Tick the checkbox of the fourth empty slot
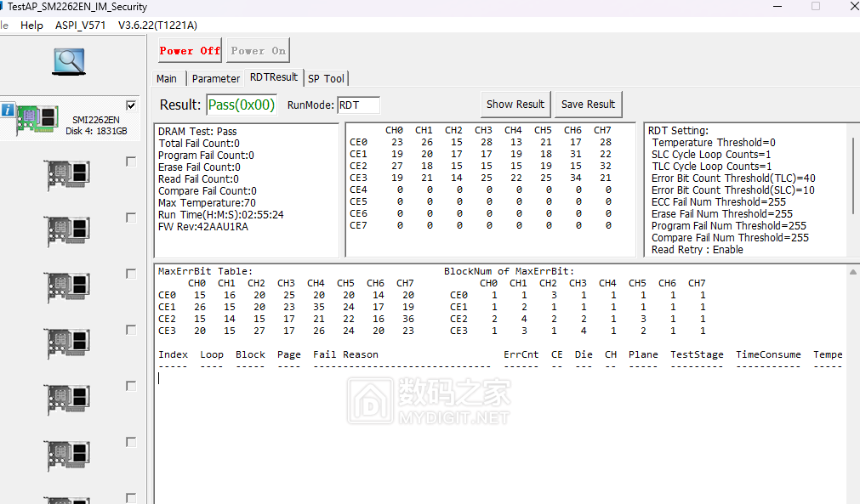The height and width of the screenshot is (504, 860). 130,330
